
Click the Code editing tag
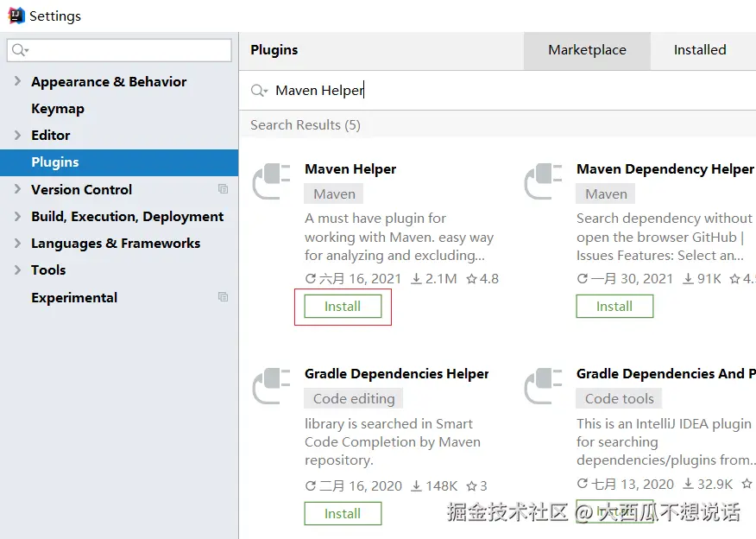pos(354,398)
